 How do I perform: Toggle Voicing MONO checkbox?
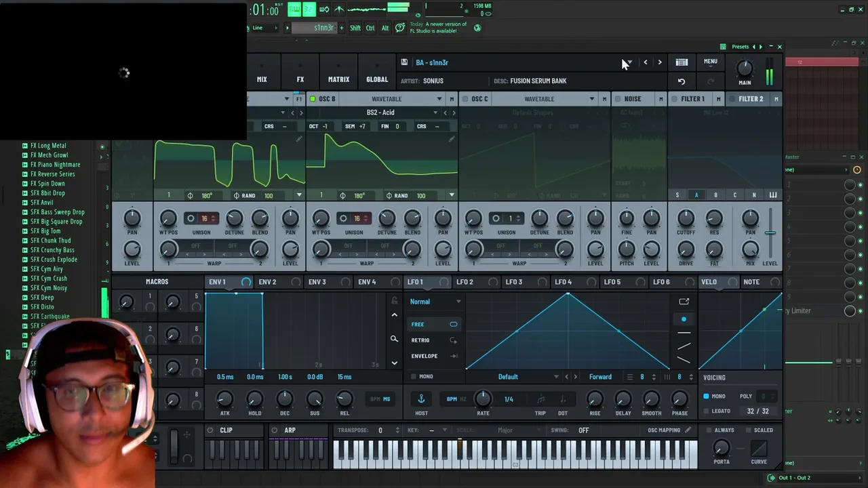706,396
